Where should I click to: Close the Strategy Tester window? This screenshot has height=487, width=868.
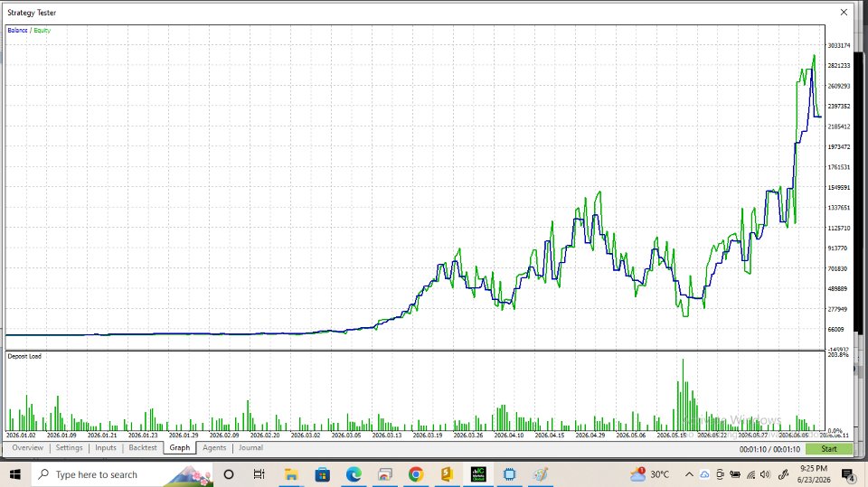point(844,12)
